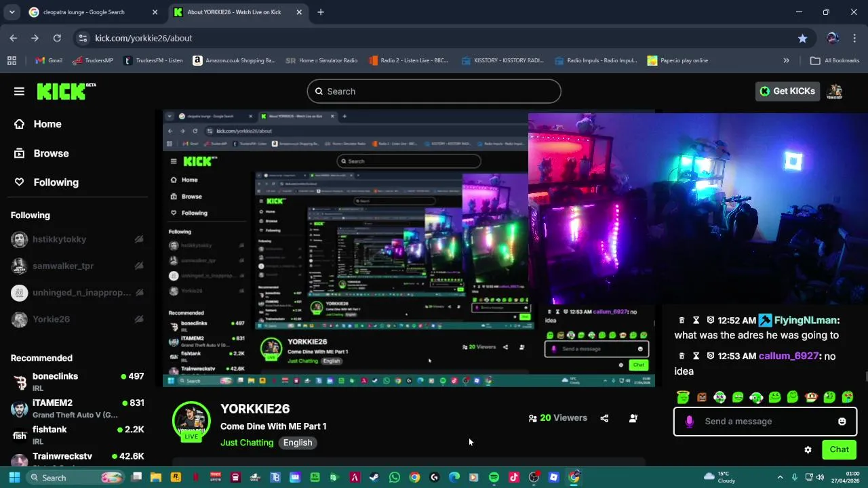
Task: Open a new browser tab
Action: [321, 12]
